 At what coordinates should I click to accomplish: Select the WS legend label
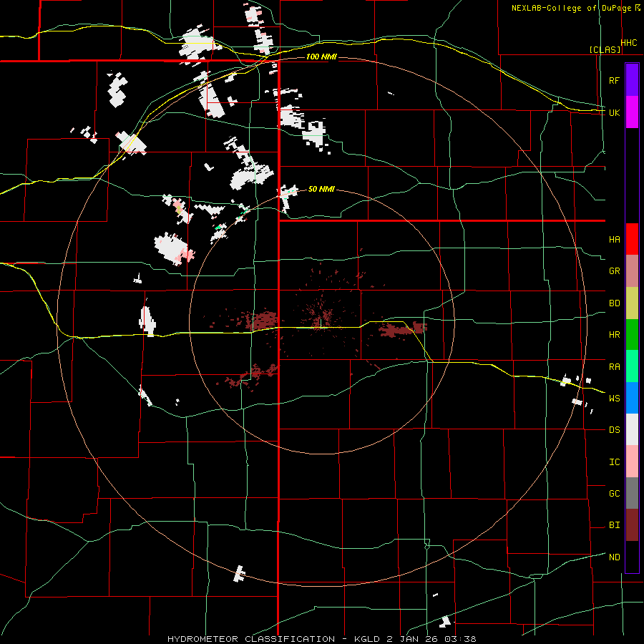click(614, 399)
